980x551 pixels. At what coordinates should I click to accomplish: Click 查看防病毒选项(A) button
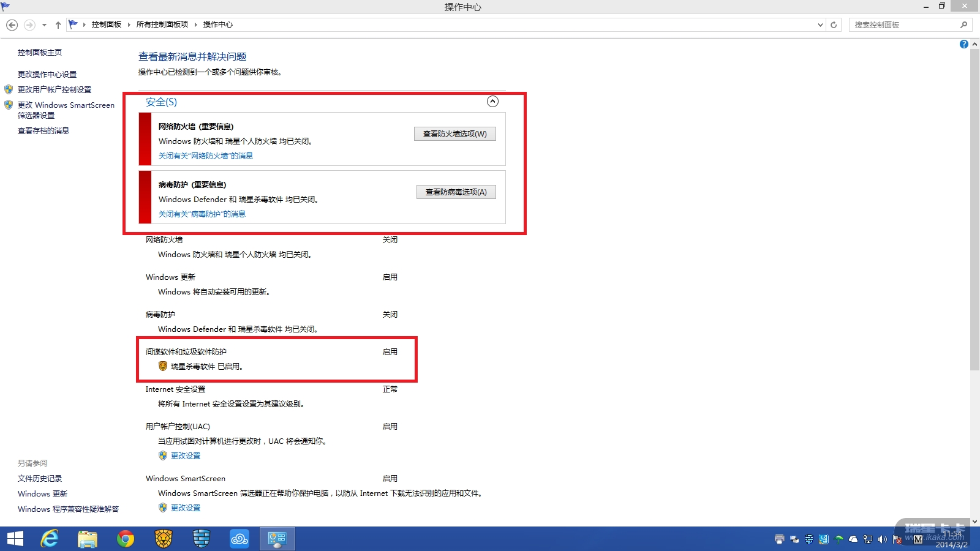456,192
